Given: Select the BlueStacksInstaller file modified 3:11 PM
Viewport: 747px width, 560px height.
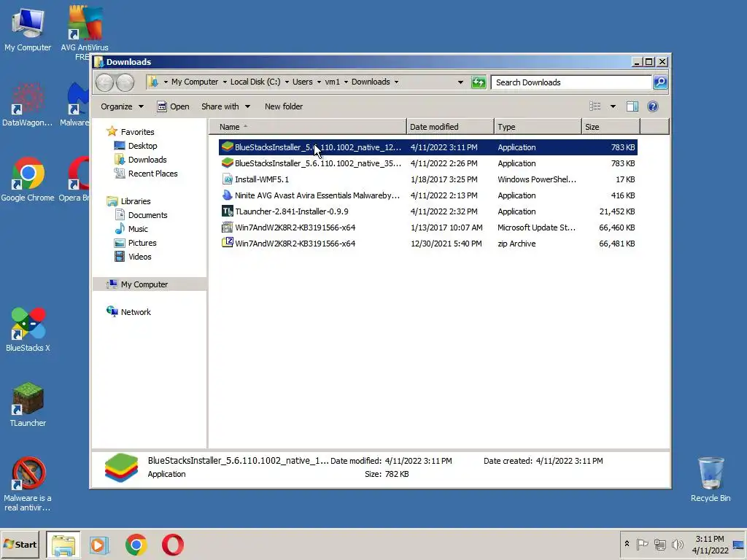Looking at the screenshot, I should click(x=427, y=147).
